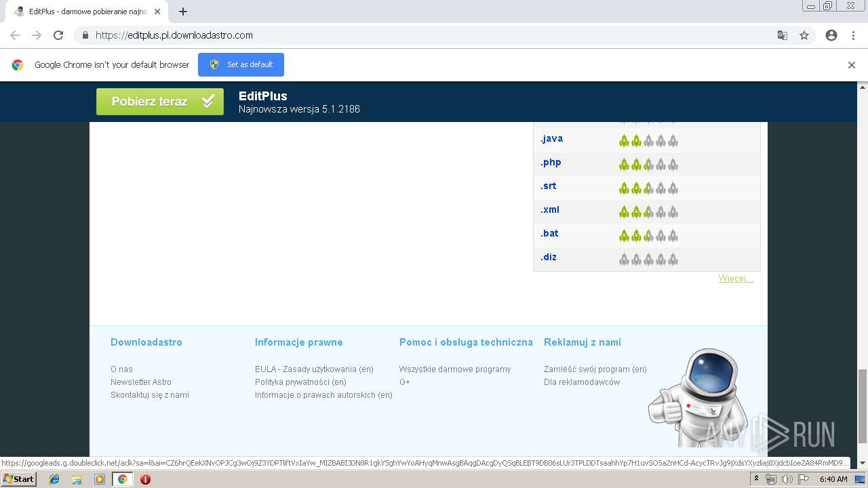The height and width of the screenshot is (488, 868).
Task: Open Polityka prywatności link
Action: pos(300,382)
